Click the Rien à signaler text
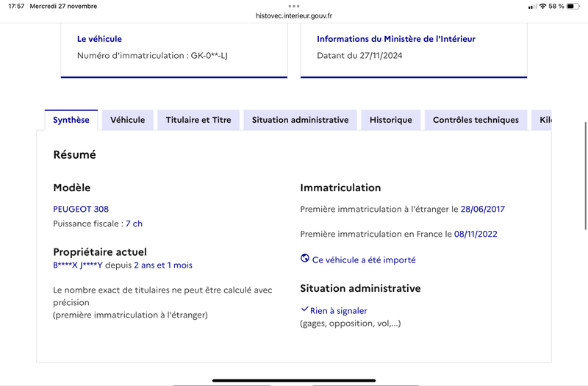 point(339,311)
